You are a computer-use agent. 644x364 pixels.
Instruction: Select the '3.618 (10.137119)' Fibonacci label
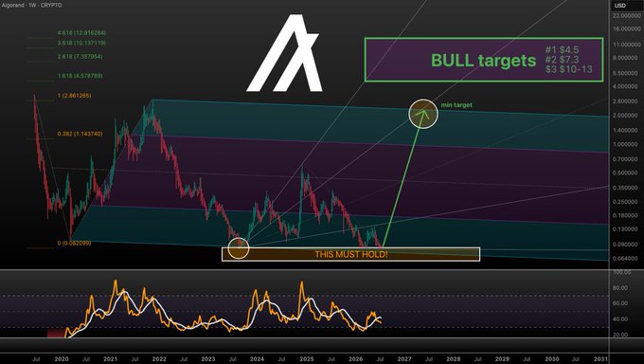tap(81, 43)
